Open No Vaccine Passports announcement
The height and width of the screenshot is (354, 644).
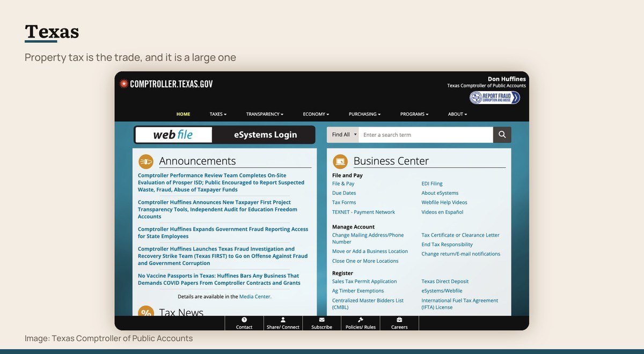coord(219,279)
